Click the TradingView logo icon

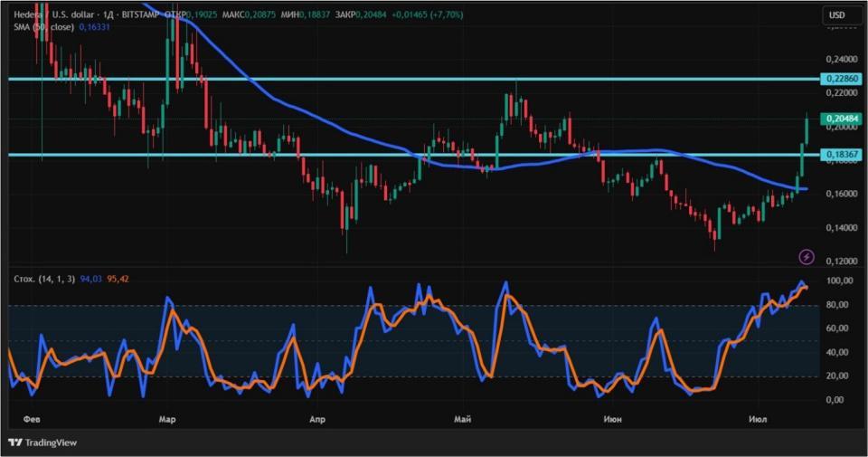pos(15,443)
